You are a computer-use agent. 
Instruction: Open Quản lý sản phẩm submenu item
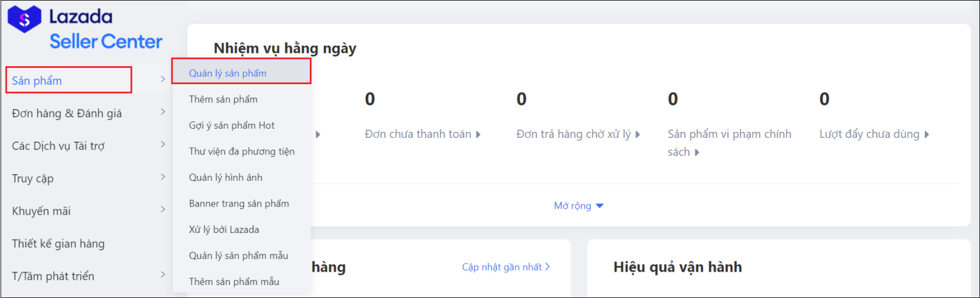pos(227,73)
